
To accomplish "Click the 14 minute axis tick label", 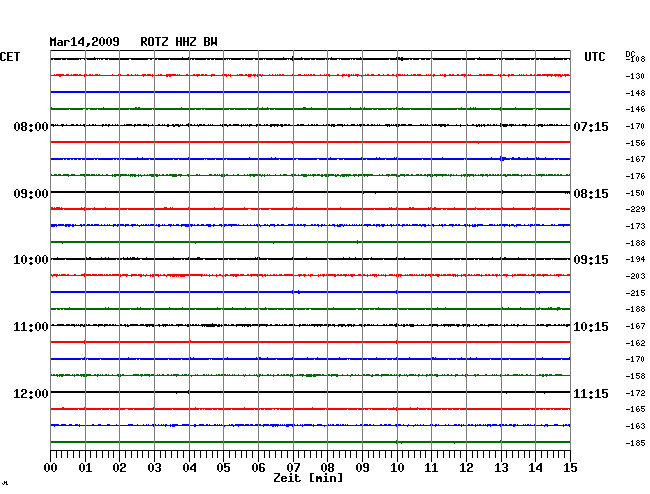I will tap(535, 468).
